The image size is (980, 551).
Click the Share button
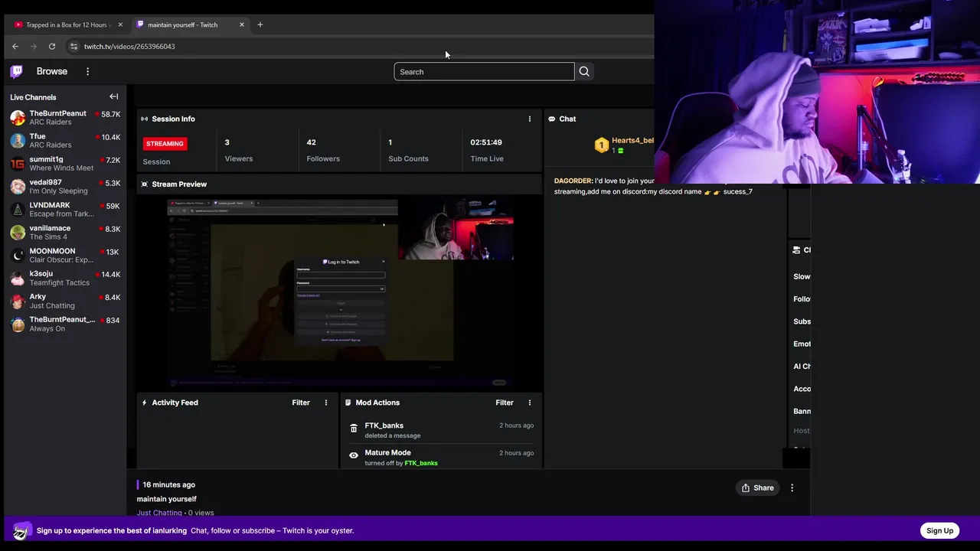tap(758, 487)
